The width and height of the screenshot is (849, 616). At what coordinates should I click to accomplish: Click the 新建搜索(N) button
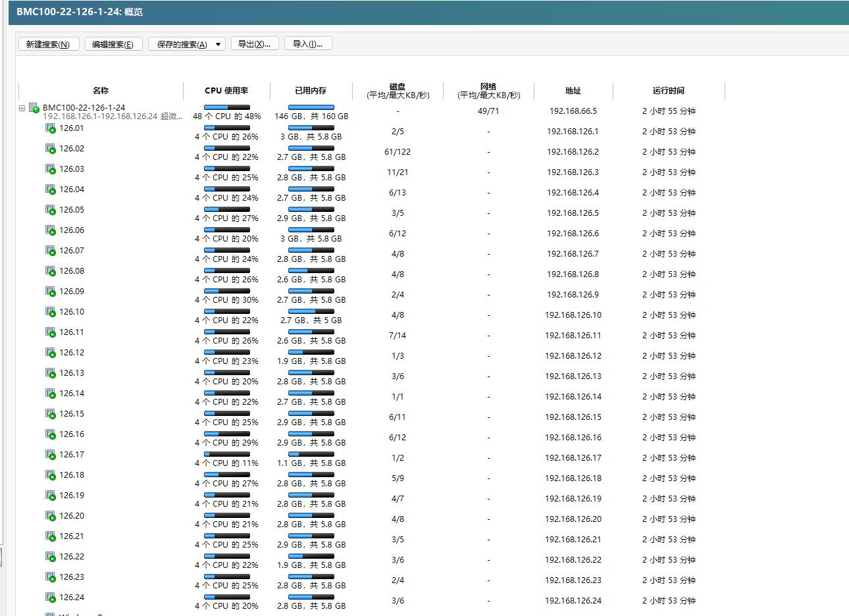tap(48, 44)
